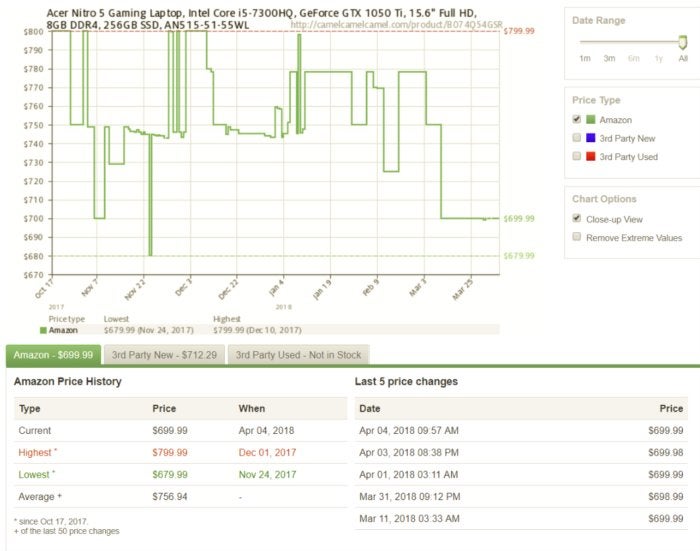
Task: Set date range to 1m
Action: point(585,58)
